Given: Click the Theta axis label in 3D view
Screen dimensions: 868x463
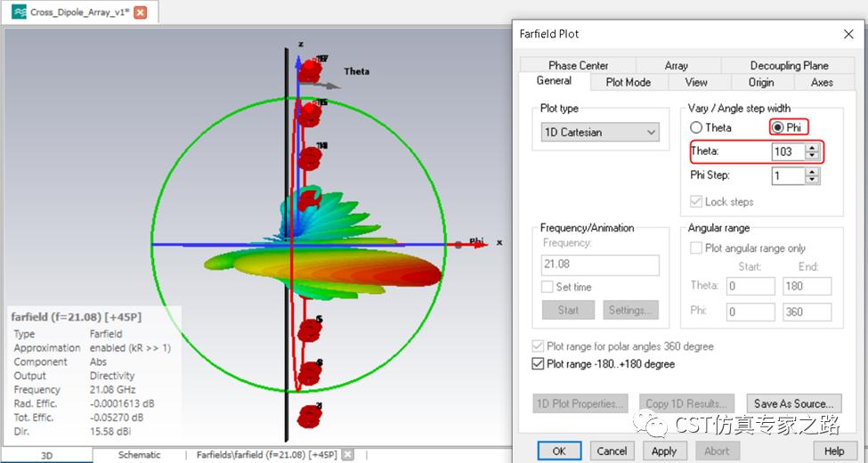Looking at the screenshot, I should (356, 71).
